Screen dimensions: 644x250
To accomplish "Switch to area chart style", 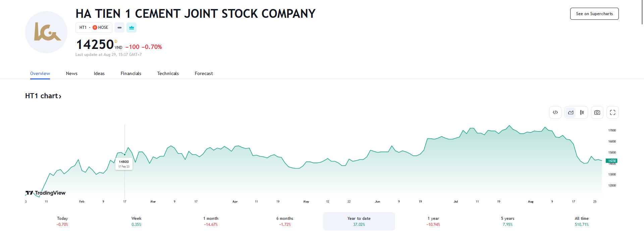I will click(571, 113).
